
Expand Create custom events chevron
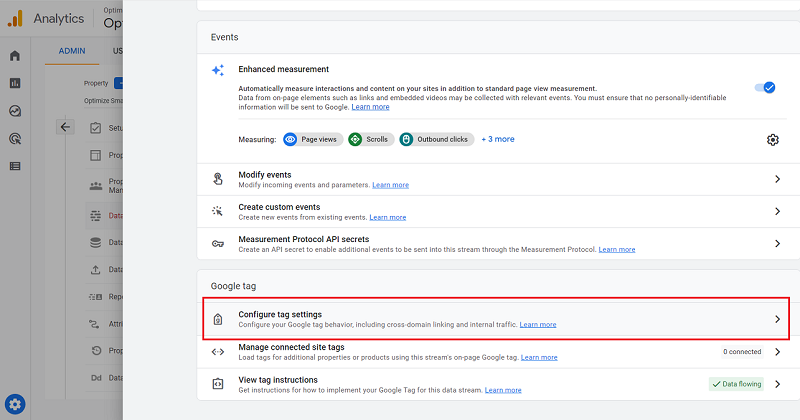coord(778,211)
